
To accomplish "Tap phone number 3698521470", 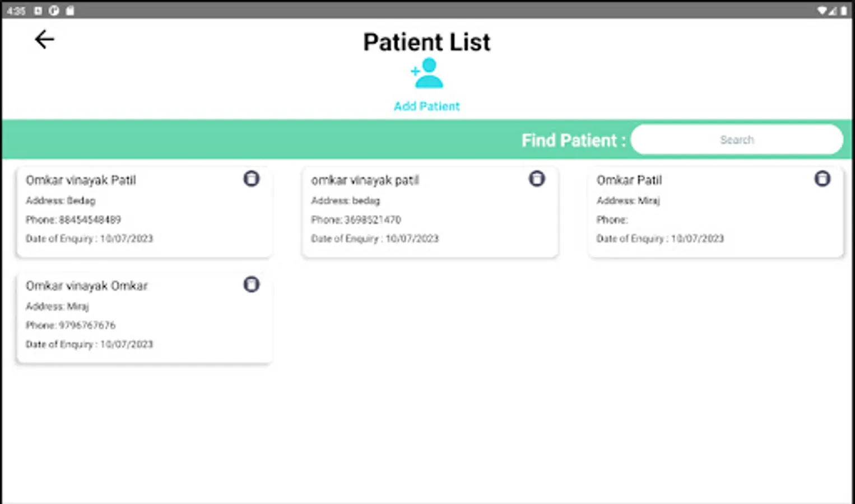I will pos(373,220).
